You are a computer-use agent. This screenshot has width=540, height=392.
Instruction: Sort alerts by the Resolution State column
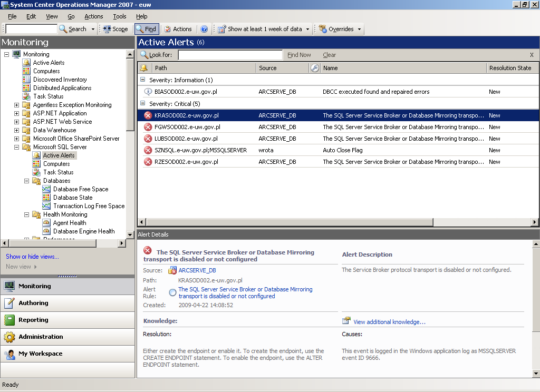coord(512,68)
